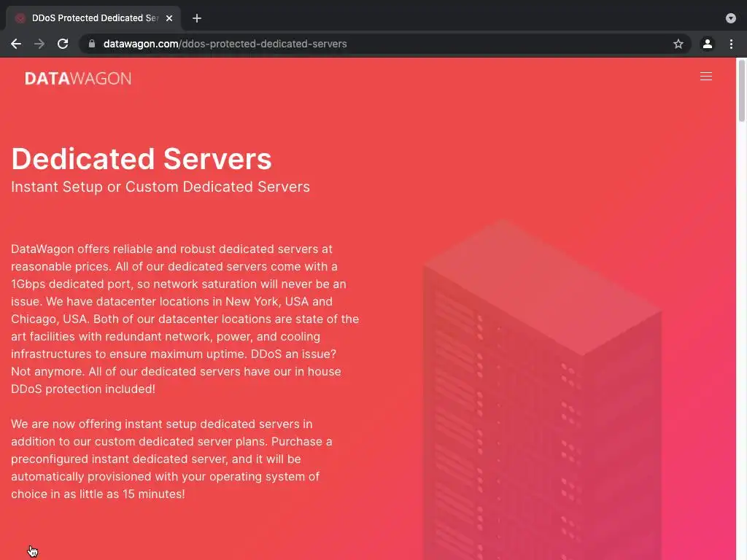
Task: Click text 'choice in as little as 15 minutes!'
Action: (x=98, y=494)
